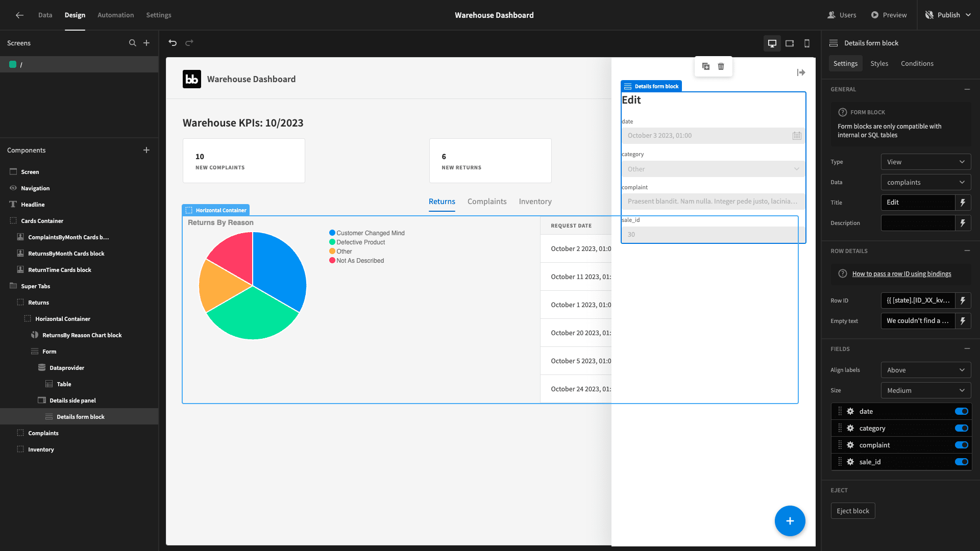The height and width of the screenshot is (551, 980).
Task: Open Title binding lightning icon
Action: 963,203
